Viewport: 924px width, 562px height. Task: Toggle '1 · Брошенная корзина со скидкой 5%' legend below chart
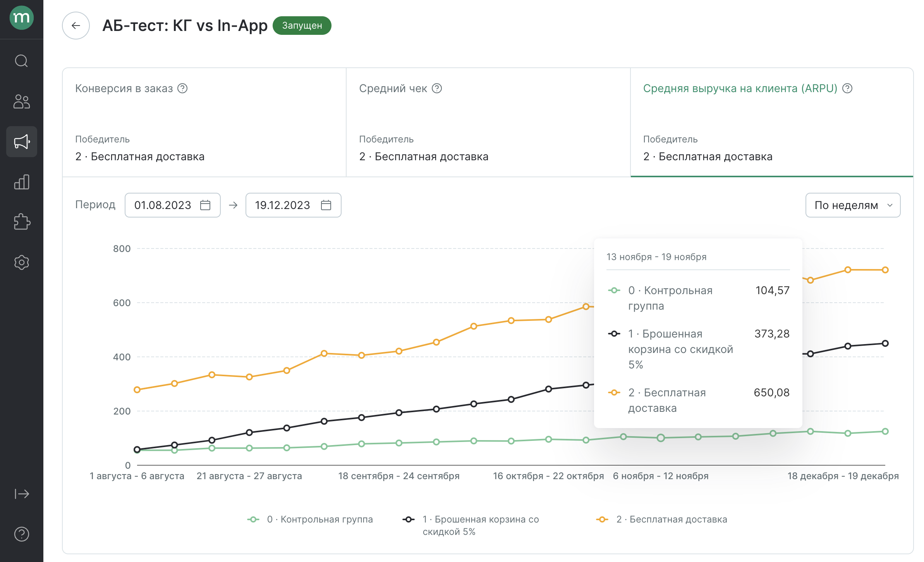tap(471, 525)
